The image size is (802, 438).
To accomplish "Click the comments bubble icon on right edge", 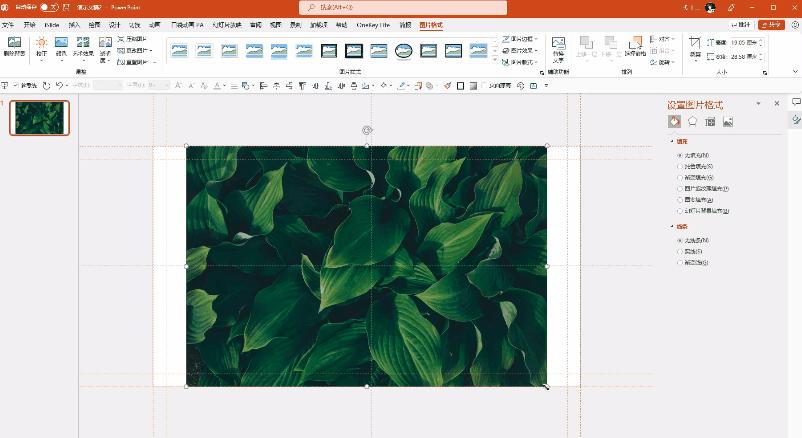I will (795, 102).
